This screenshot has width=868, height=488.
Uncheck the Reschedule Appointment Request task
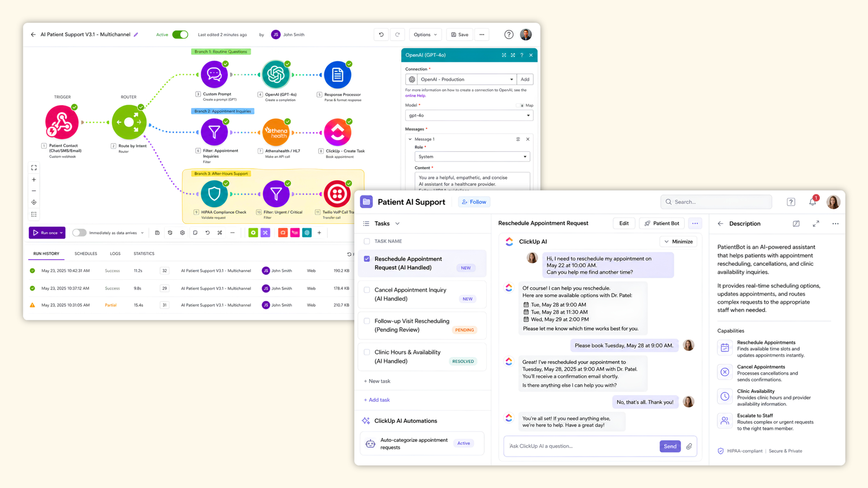[x=367, y=259]
